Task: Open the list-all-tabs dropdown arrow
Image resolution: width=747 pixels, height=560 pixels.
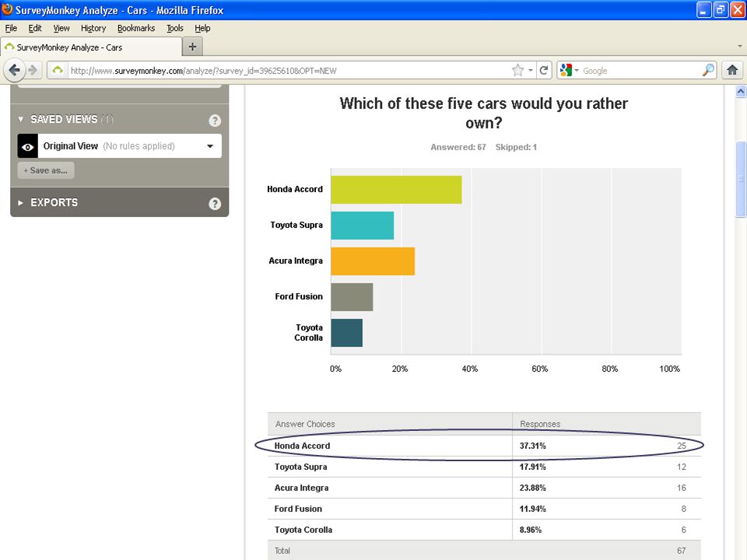Action: point(740,46)
